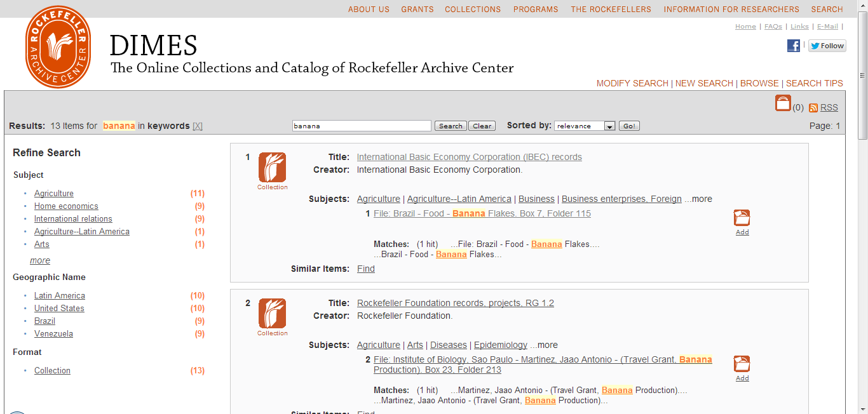Open the About Us menu

coord(369,10)
